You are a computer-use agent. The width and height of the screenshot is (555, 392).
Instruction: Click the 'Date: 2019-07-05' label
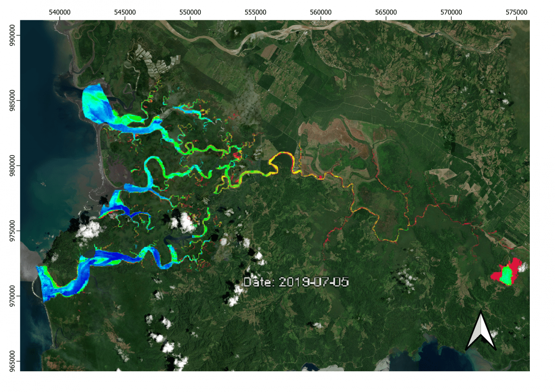tap(296, 282)
